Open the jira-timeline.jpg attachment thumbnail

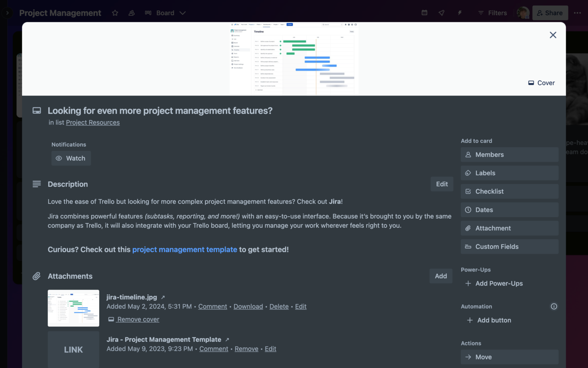(73, 308)
